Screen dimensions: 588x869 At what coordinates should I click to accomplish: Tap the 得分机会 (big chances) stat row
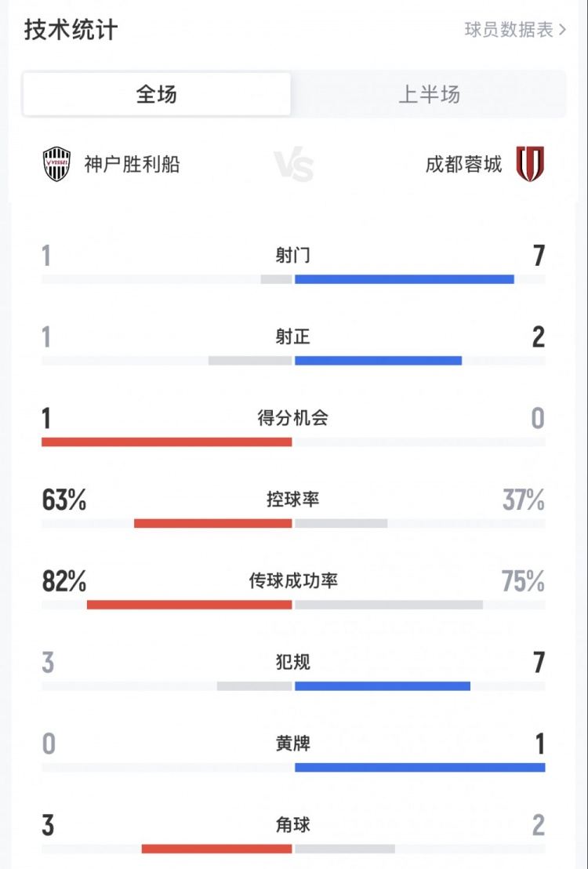[x=294, y=417]
